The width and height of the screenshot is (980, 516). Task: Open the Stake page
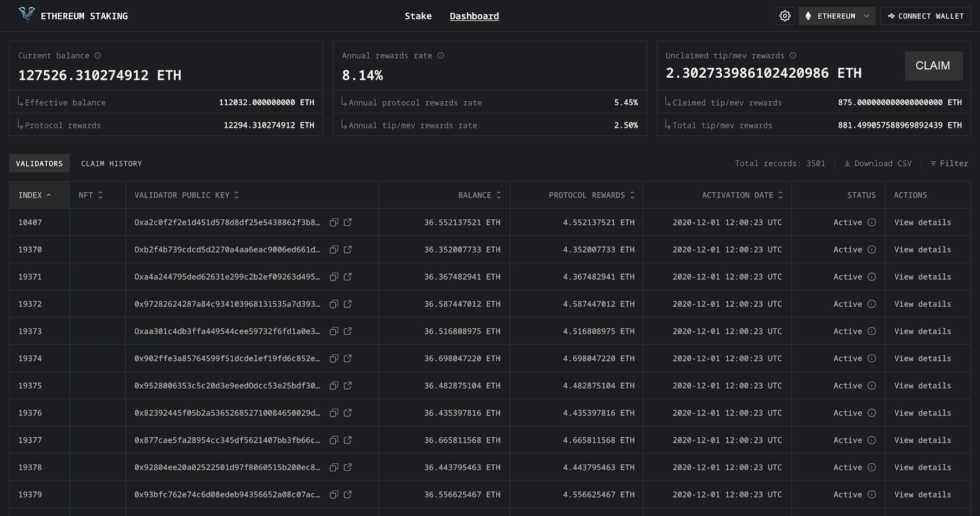418,16
